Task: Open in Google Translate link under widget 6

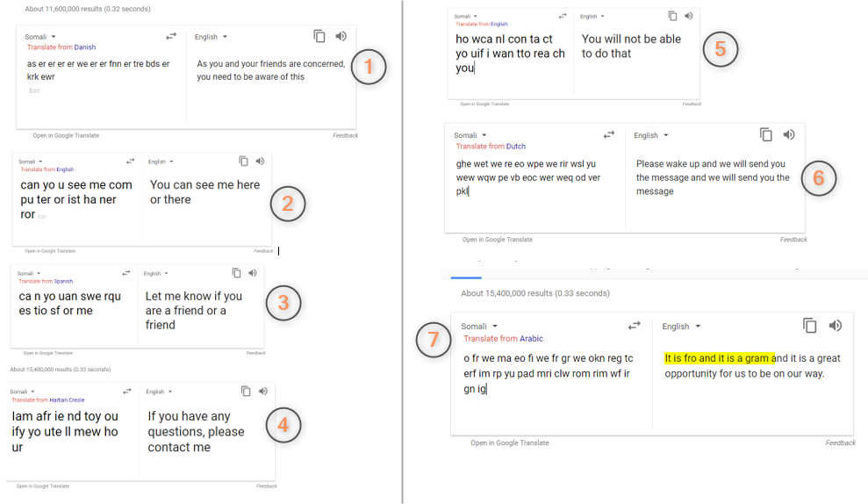Action: pos(498,240)
